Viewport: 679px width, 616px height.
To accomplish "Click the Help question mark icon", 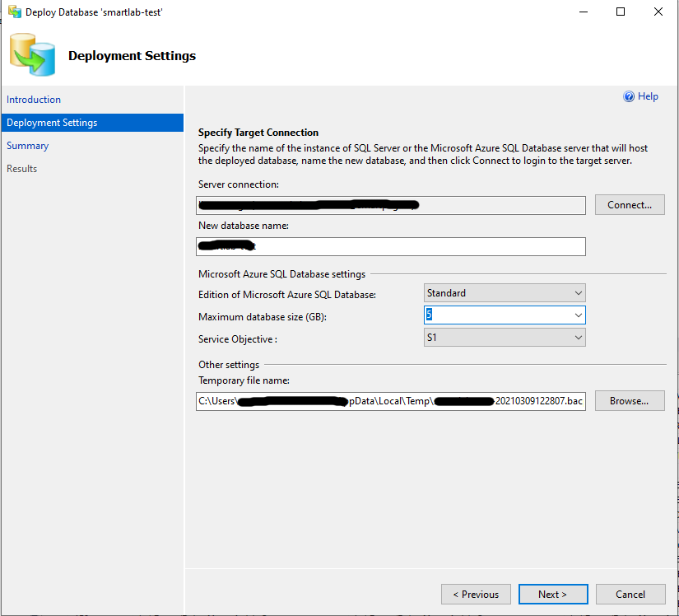I will click(x=628, y=96).
